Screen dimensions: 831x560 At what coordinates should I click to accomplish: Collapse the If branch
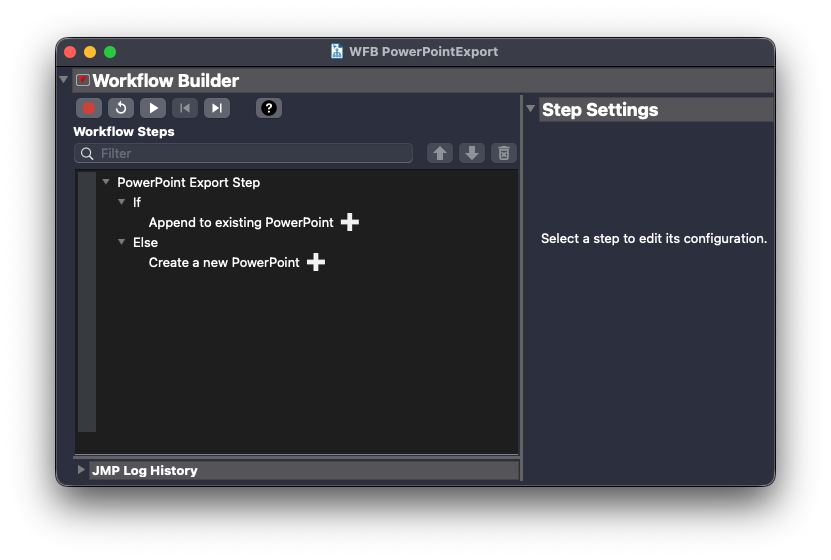click(x=121, y=202)
